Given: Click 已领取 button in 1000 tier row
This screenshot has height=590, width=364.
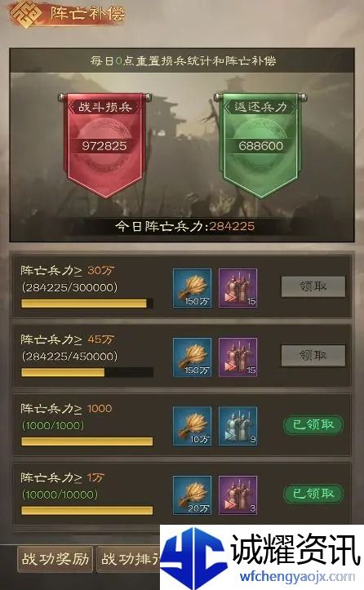Looking at the screenshot, I should click(x=313, y=425).
